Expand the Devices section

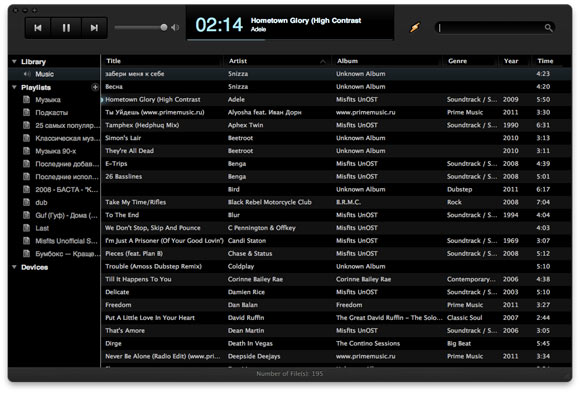(14, 267)
